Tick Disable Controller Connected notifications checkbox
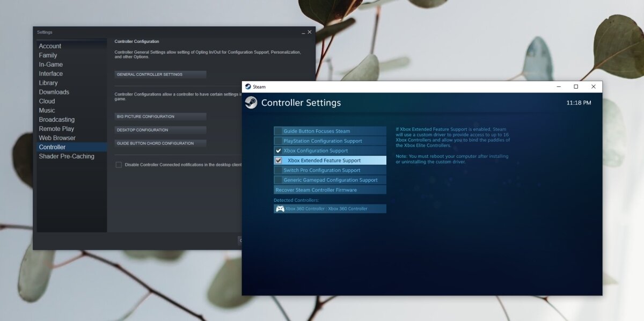This screenshot has width=644, height=321. tap(119, 165)
